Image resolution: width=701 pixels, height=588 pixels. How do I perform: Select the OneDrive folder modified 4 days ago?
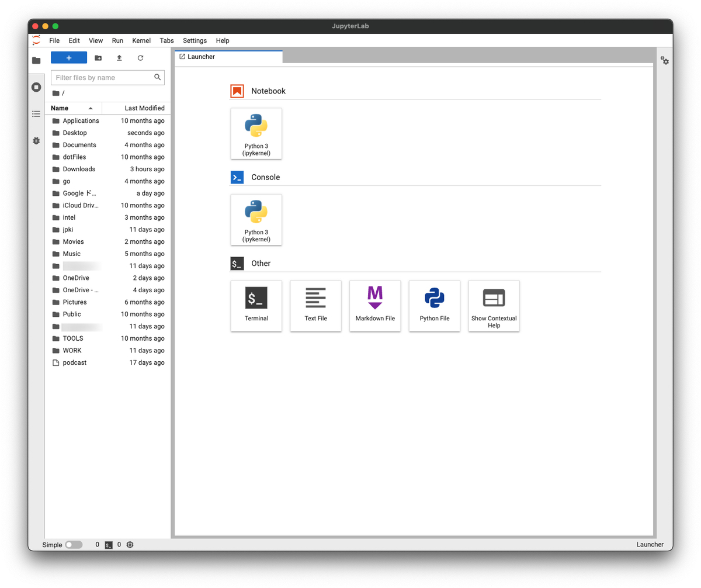tap(107, 290)
